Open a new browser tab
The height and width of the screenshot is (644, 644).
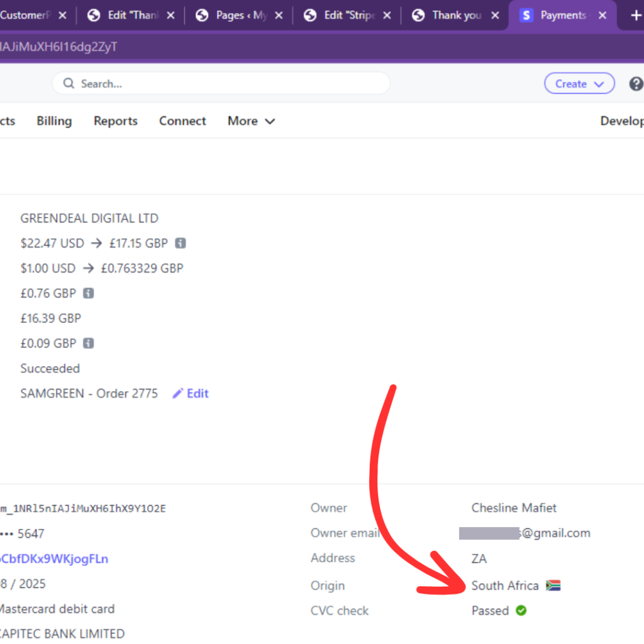[636, 16]
